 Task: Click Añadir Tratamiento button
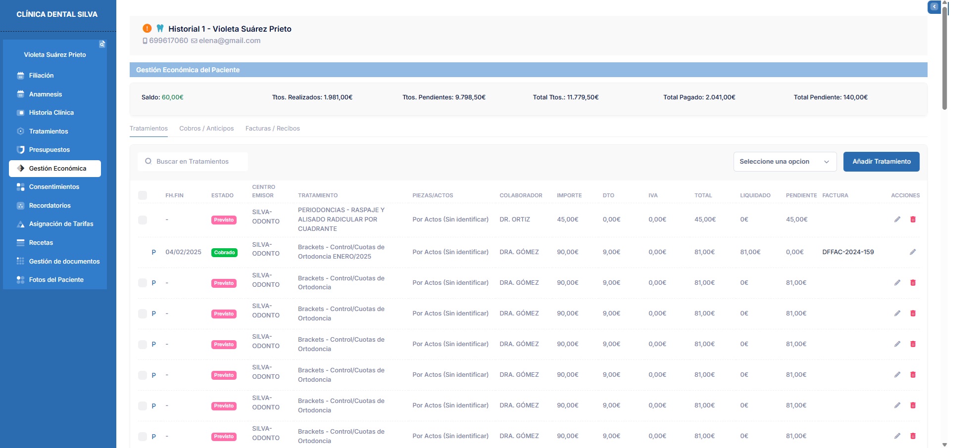882,162
